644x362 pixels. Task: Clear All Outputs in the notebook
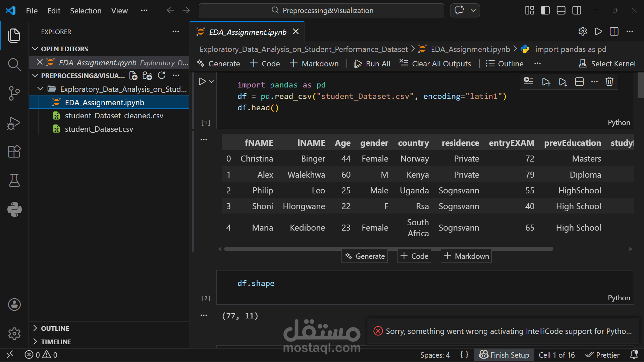click(435, 63)
